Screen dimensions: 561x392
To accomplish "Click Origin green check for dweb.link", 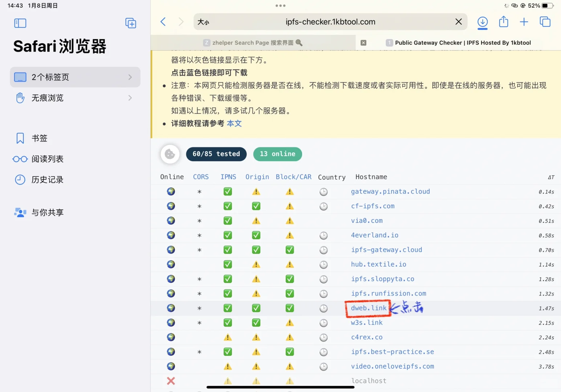I will click(x=256, y=308).
